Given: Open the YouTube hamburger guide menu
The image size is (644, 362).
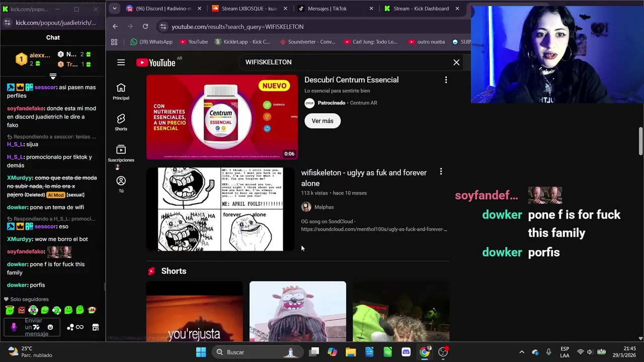Looking at the screenshot, I should coord(121,62).
